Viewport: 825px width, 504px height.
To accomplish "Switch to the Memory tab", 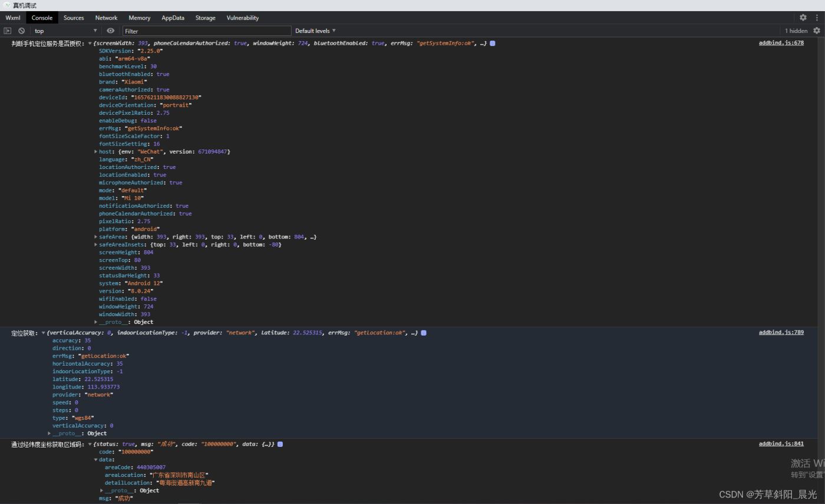I will (139, 18).
